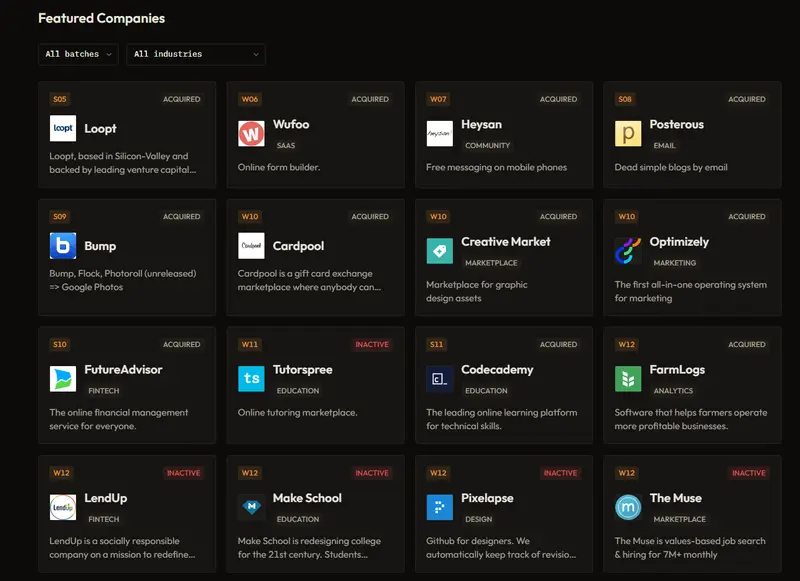Click 'Online tutoring marketplace.' description
The image size is (800, 581).
click(x=297, y=413)
